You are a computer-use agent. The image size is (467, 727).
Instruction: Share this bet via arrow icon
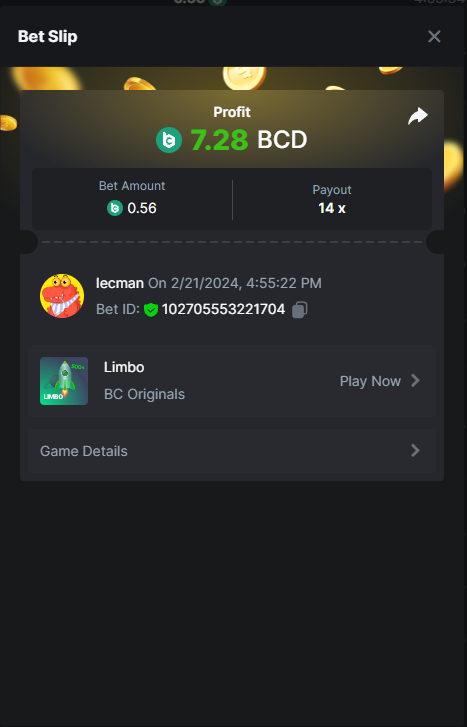tap(418, 116)
